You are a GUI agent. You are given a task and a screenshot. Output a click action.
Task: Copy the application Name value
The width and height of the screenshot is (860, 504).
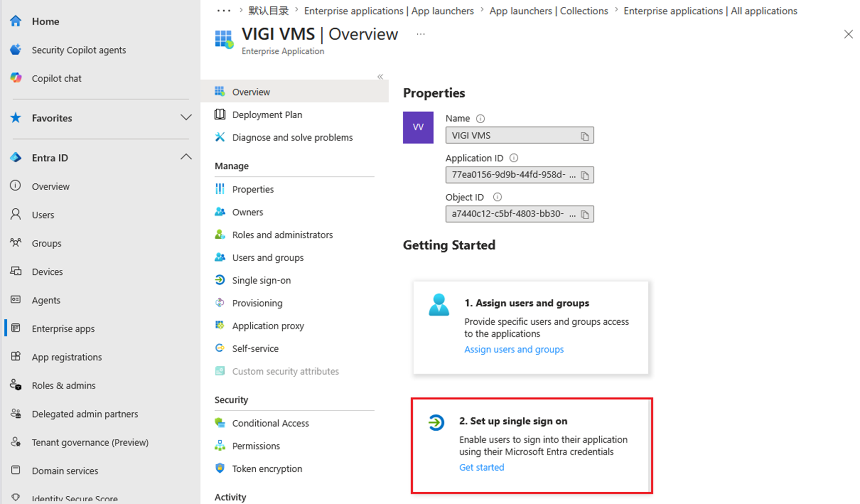585,136
